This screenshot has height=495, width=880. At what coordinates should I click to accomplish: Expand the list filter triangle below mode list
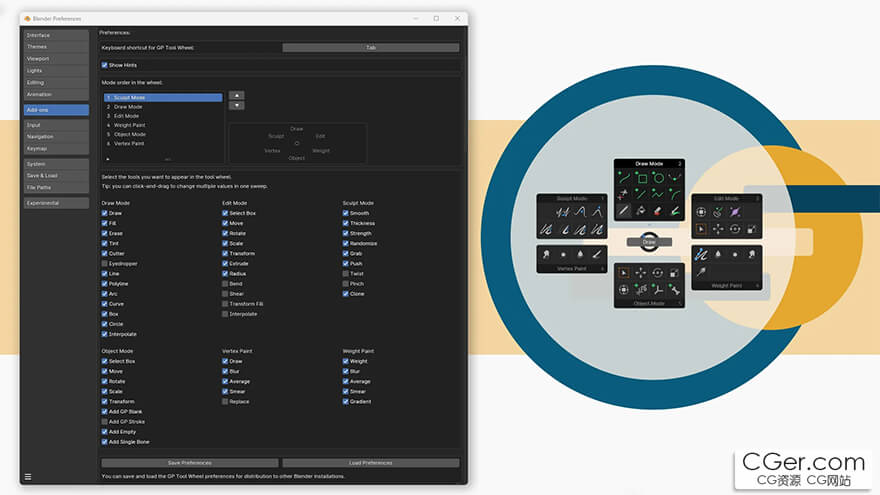(x=108, y=159)
